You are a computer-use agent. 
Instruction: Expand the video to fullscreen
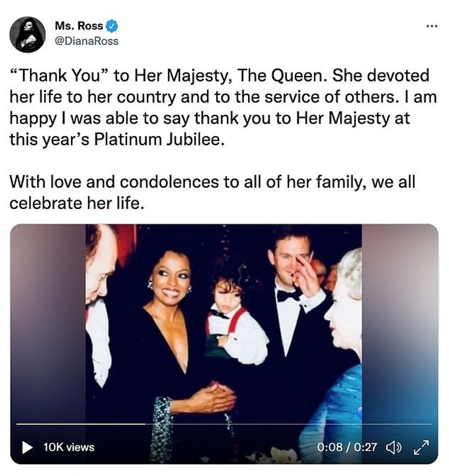pos(421,447)
